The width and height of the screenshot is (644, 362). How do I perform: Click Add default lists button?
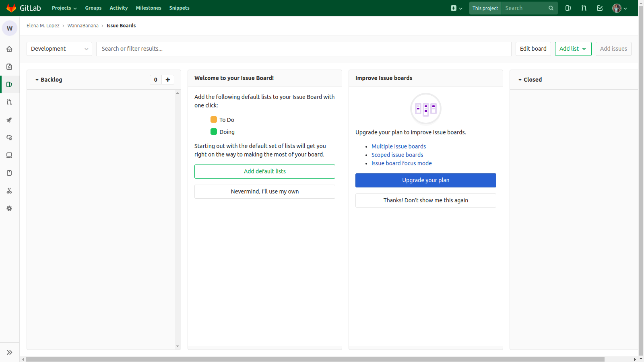265,171
